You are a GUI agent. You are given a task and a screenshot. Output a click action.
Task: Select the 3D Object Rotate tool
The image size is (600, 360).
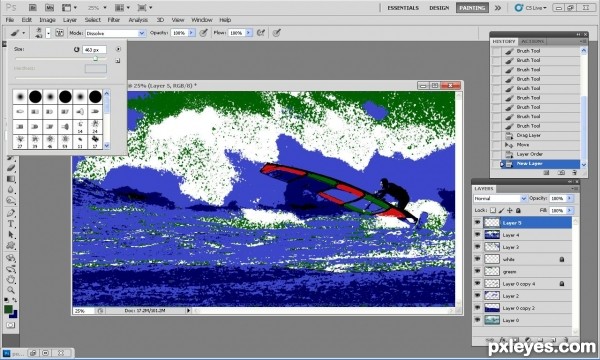pyautogui.click(x=11, y=258)
